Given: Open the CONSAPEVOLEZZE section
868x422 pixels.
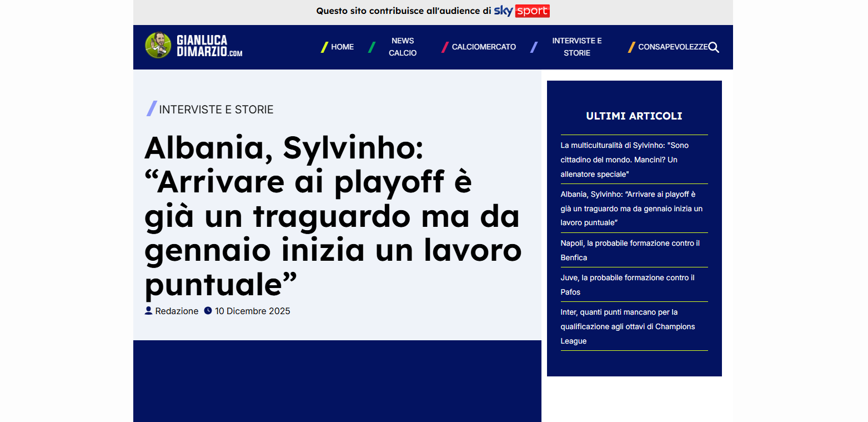Looking at the screenshot, I should (674, 47).
